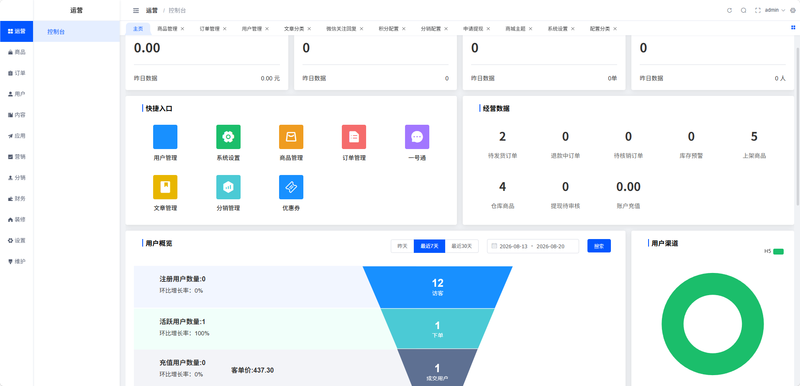The height and width of the screenshot is (386, 800).
Task: Click 控制台 breadcrumb in header
Action: 177,10
